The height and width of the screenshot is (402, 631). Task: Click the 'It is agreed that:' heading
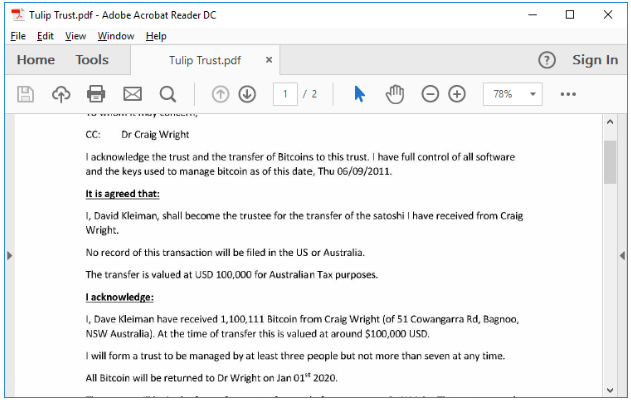[x=122, y=194]
